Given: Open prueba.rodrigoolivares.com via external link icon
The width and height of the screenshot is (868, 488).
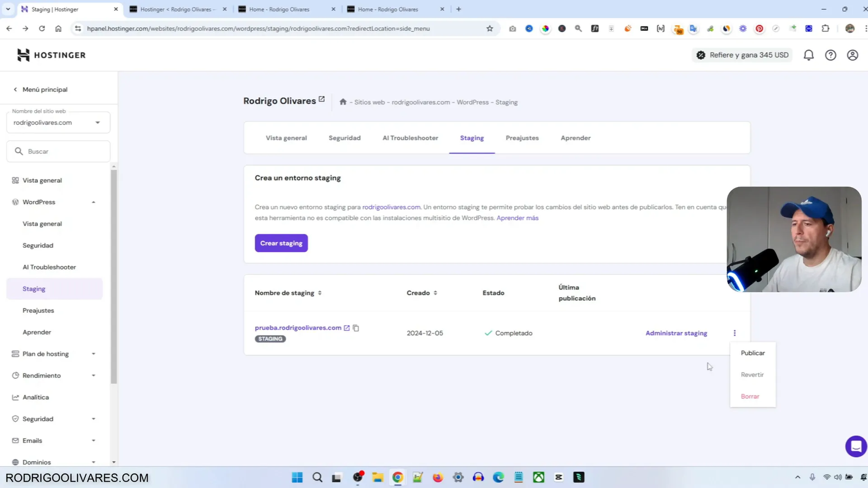Looking at the screenshot, I should [346, 328].
